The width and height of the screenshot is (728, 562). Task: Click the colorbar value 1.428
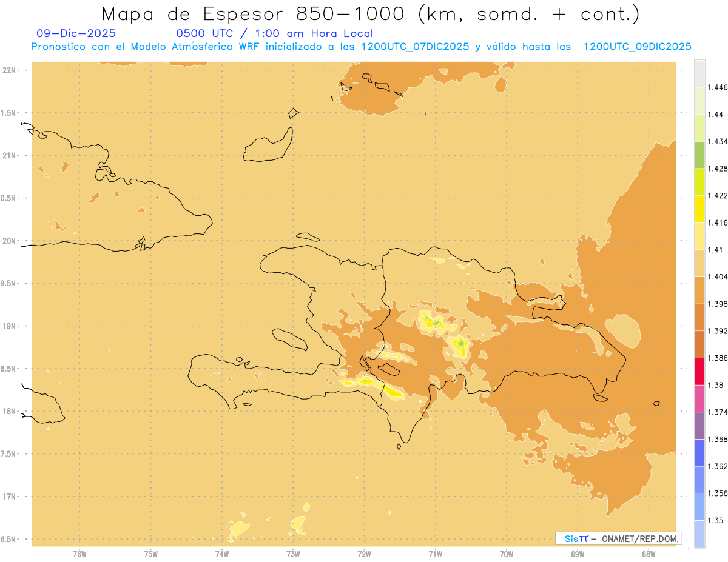[718, 169]
